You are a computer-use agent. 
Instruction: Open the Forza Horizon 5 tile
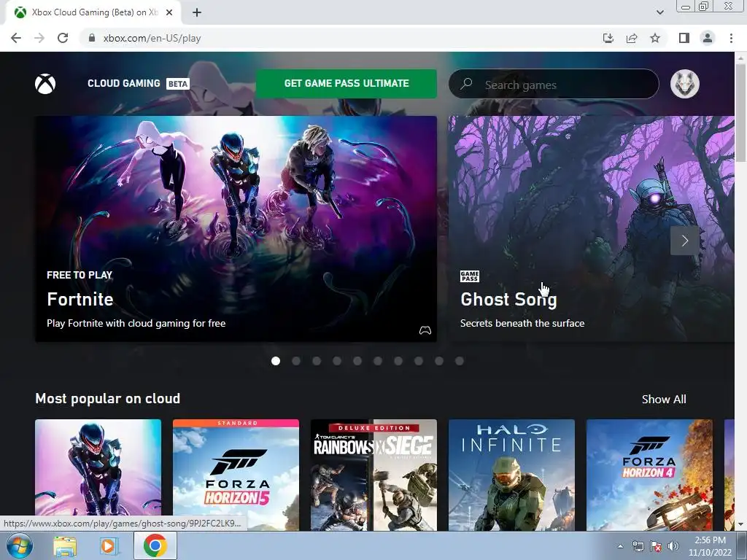[236, 475]
